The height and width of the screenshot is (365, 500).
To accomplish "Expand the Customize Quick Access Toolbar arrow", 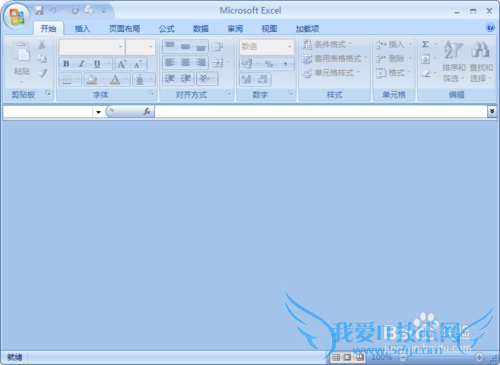I will tap(104, 11).
